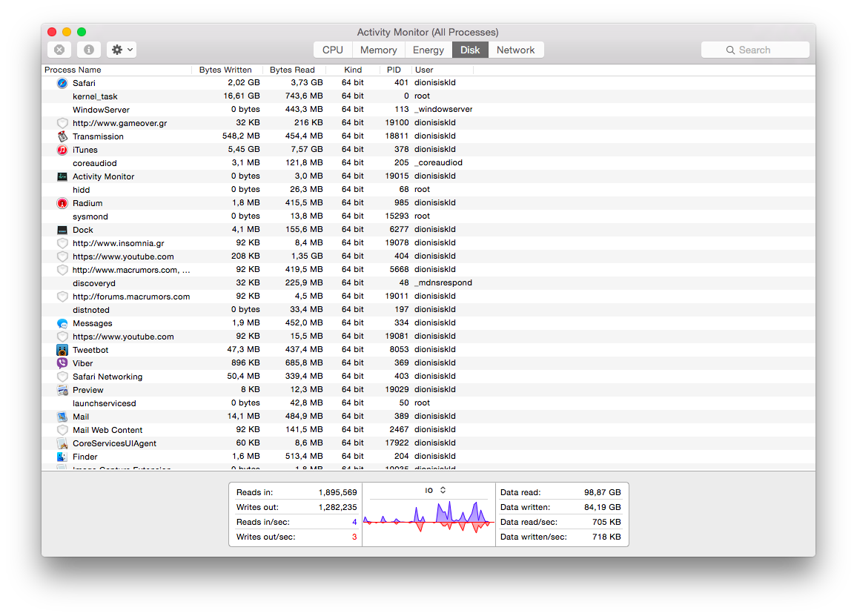Sort by the Process Name column
857x616 pixels.
pos(116,70)
